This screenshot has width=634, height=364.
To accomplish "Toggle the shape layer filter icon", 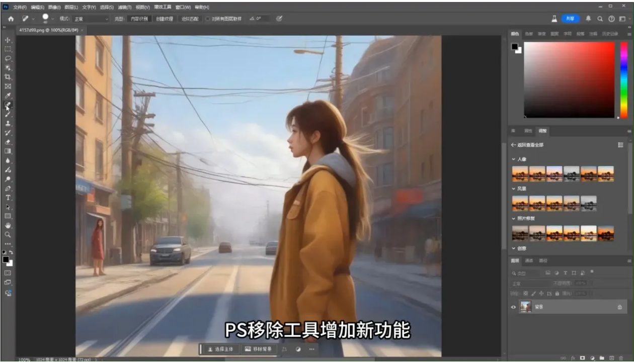I will 574,273.
